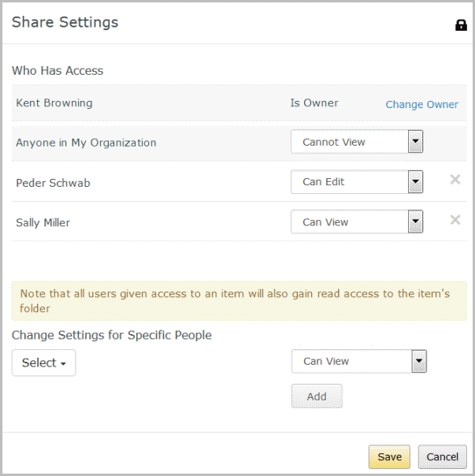Image resolution: width=475 pixels, height=476 pixels.
Task: Expand the Select people dropdown button
Action: (43, 363)
